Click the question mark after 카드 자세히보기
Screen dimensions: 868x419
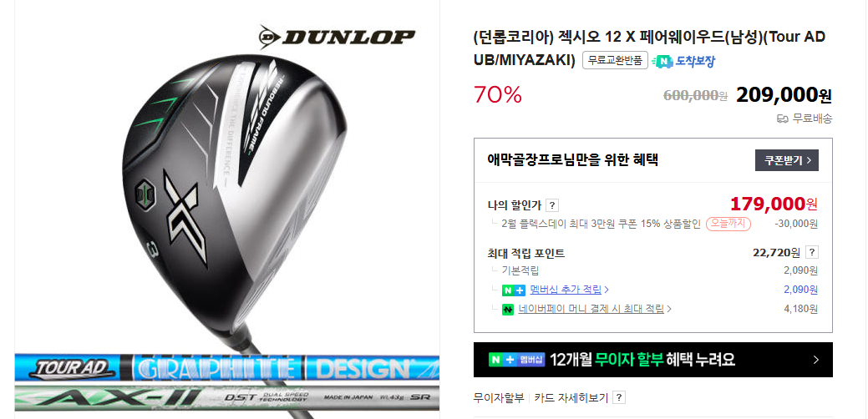coord(619,397)
